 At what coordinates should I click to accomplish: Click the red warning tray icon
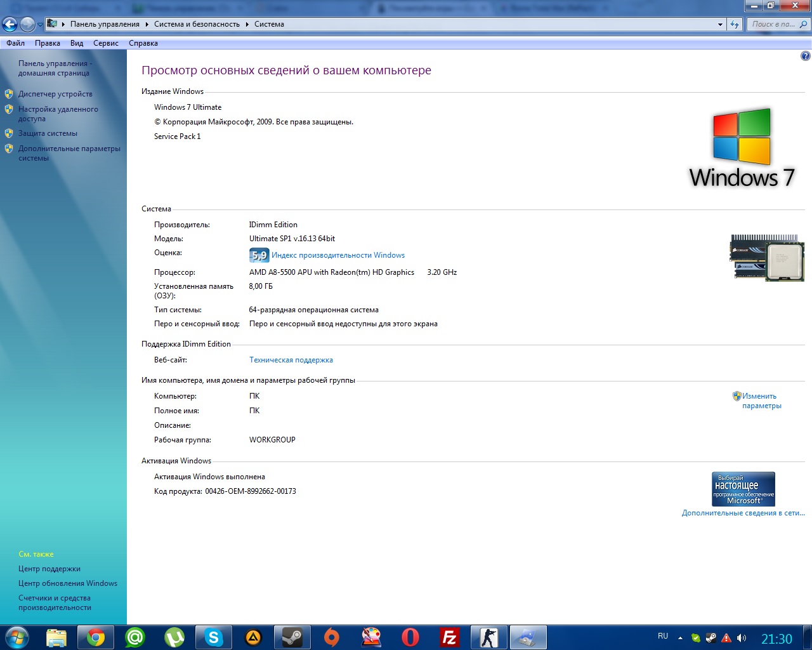pyautogui.click(x=726, y=638)
